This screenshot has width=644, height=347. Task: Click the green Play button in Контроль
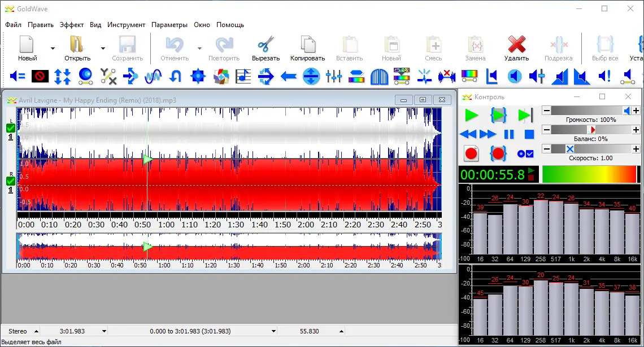(x=471, y=116)
